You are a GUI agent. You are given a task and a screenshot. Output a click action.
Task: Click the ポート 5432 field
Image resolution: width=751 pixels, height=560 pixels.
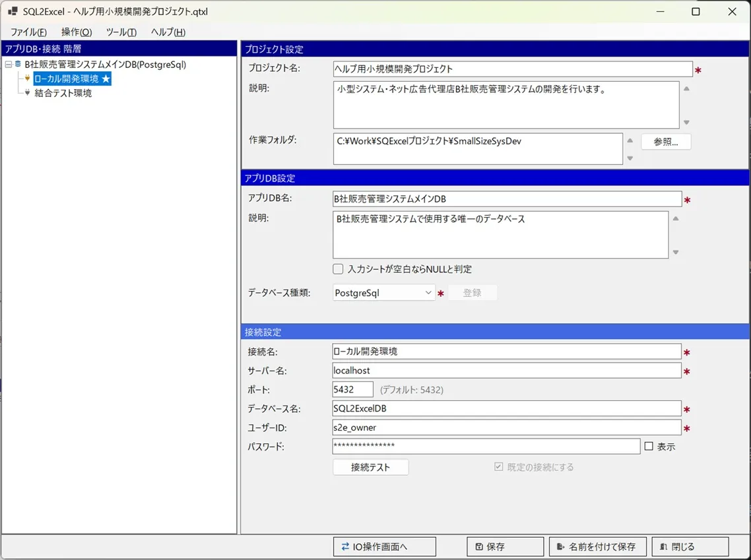[x=352, y=390]
